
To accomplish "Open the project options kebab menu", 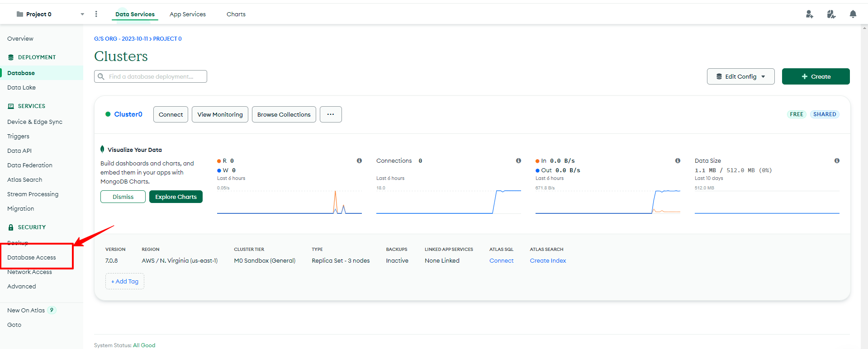I will [x=96, y=14].
